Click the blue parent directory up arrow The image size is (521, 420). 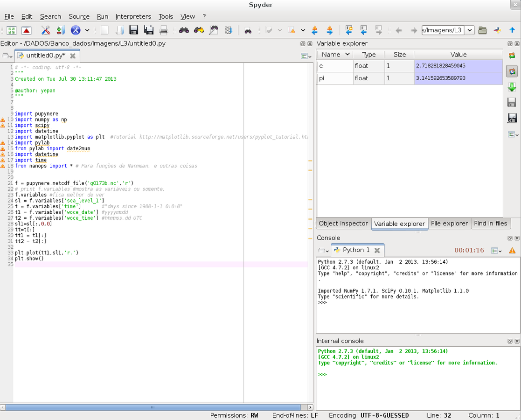512,30
